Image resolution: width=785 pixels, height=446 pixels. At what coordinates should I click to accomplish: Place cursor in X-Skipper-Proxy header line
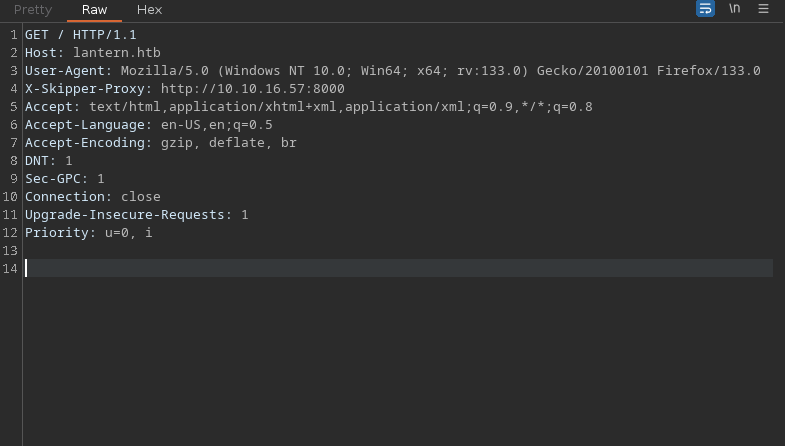(185, 89)
